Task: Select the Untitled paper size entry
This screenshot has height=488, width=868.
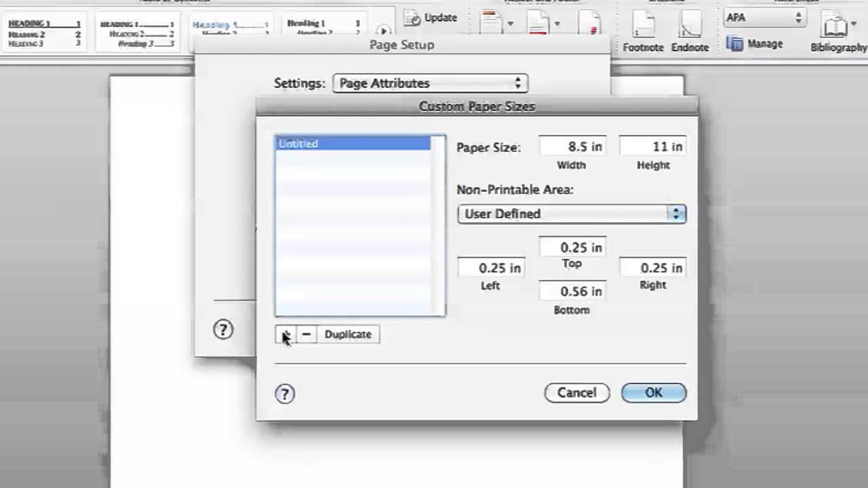Action: (x=353, y=144)
